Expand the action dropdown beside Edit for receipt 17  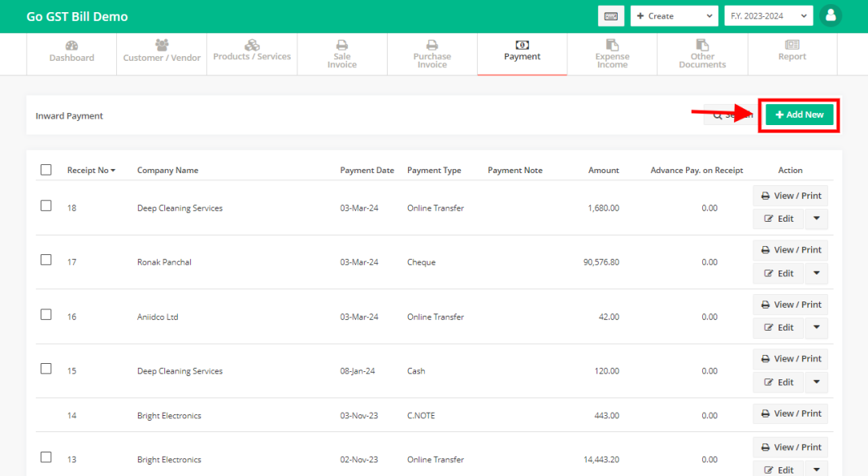(x=816, y=273)
